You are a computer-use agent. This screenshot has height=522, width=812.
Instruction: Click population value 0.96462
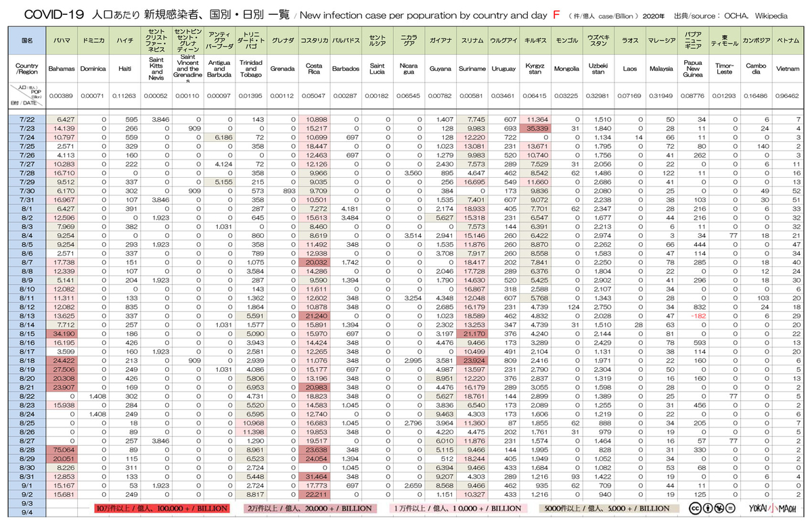[x=788, y=96]
